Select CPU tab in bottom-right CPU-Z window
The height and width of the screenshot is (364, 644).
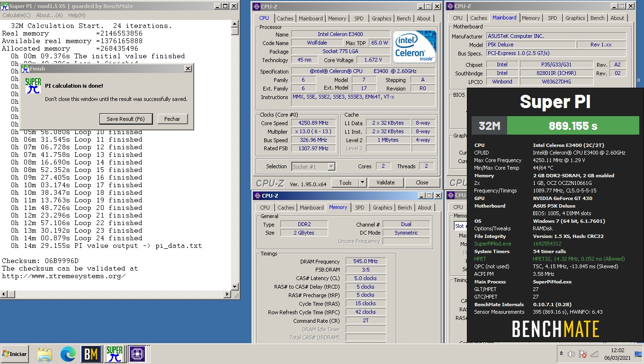(458, 207)
